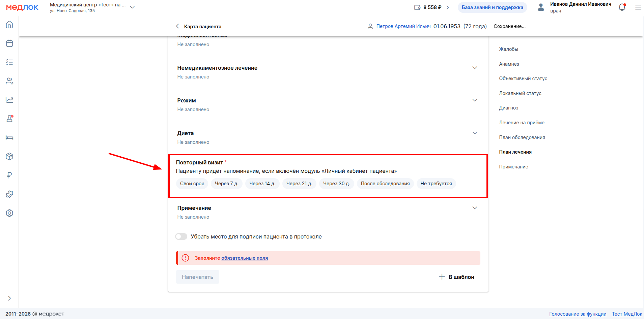Add to template via «В шаблон»
The height and width of the screenshot is (319, 644).
click(456, 277)
